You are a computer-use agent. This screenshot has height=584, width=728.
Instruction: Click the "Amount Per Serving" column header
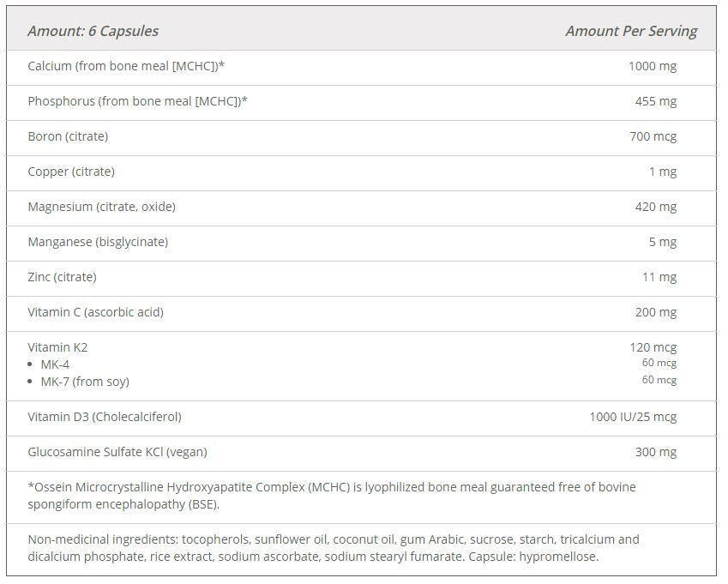pos(631,31)
